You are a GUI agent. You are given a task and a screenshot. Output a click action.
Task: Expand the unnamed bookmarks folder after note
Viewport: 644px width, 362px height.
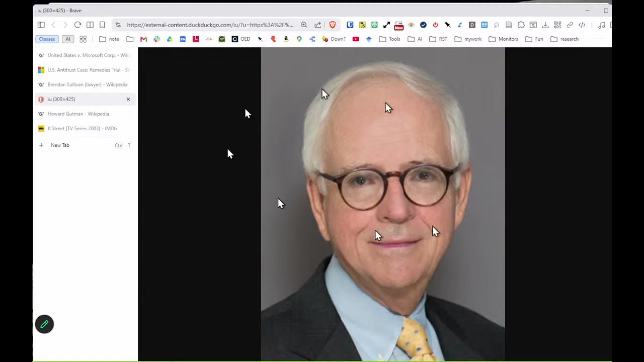coord(130,39)
